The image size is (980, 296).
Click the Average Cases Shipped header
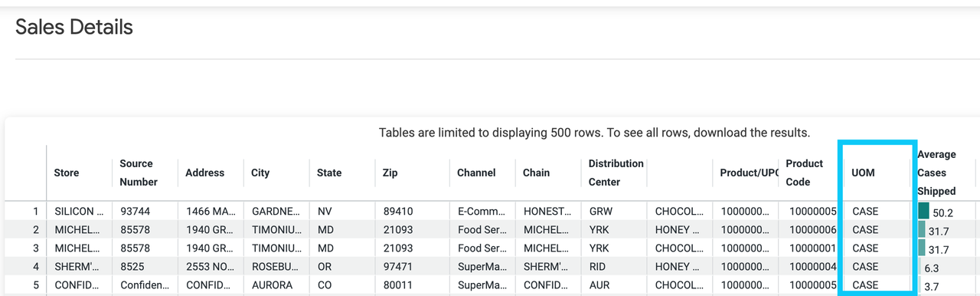[936, 173]
